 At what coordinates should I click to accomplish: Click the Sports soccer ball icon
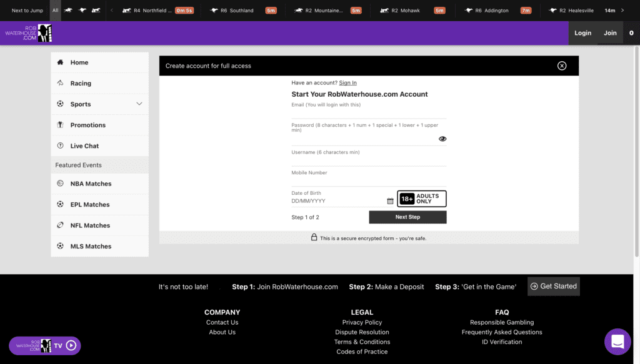[x=61, y=104]
